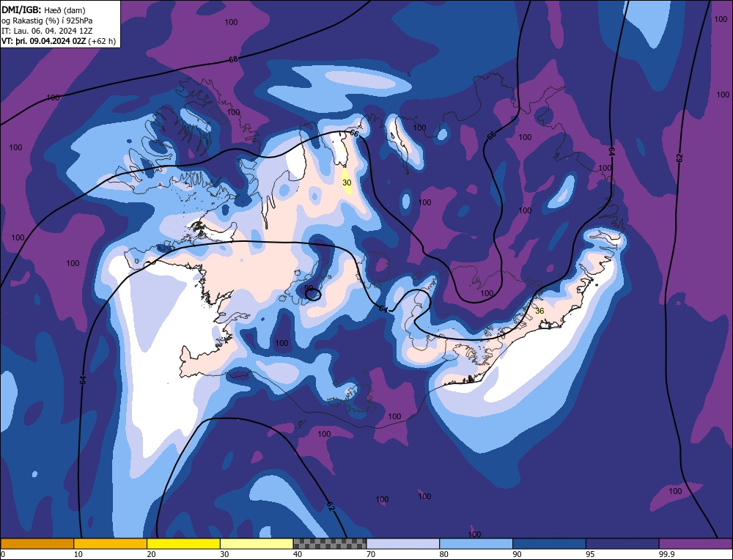Click the purple legend swatch above 99.9

tap(696, 543)
